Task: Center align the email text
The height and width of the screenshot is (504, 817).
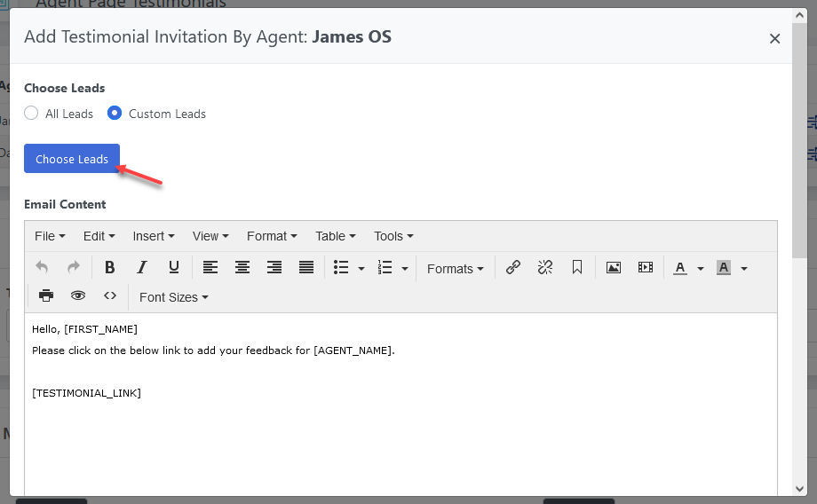Action: 242,267
